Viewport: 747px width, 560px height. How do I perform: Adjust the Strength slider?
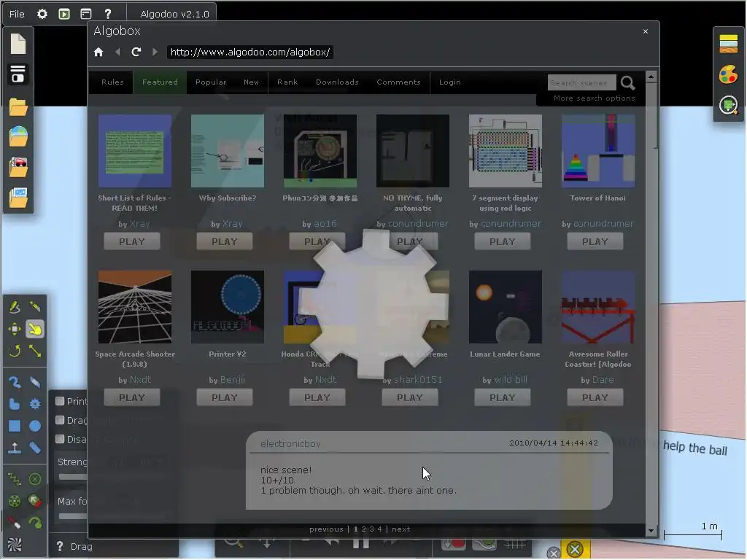(73, 477)
